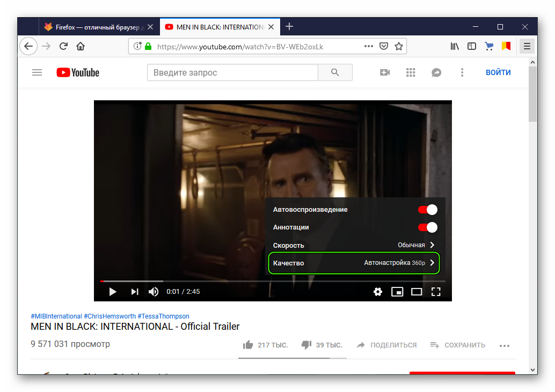This screenshot has height=392, width=555.
Task: Open a new browser tab
Action: (289, 26)
